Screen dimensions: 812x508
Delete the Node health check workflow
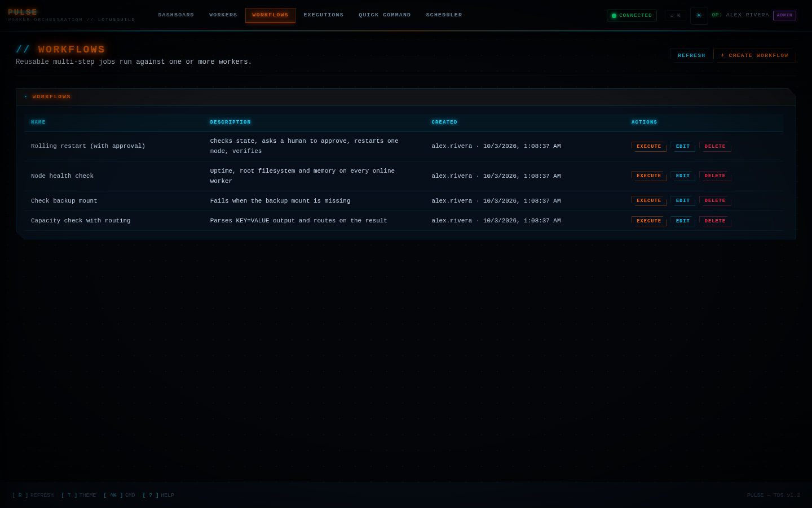[715, 176]
